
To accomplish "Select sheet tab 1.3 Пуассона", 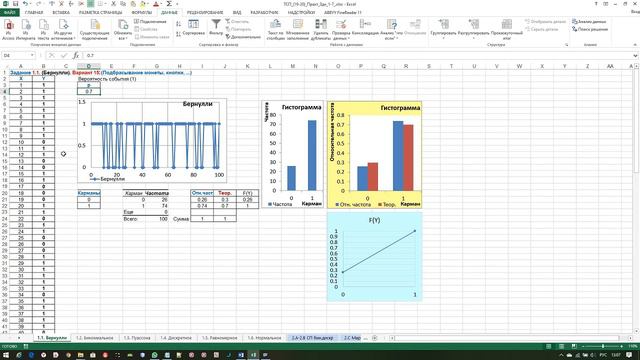I will tap(137, 338).
